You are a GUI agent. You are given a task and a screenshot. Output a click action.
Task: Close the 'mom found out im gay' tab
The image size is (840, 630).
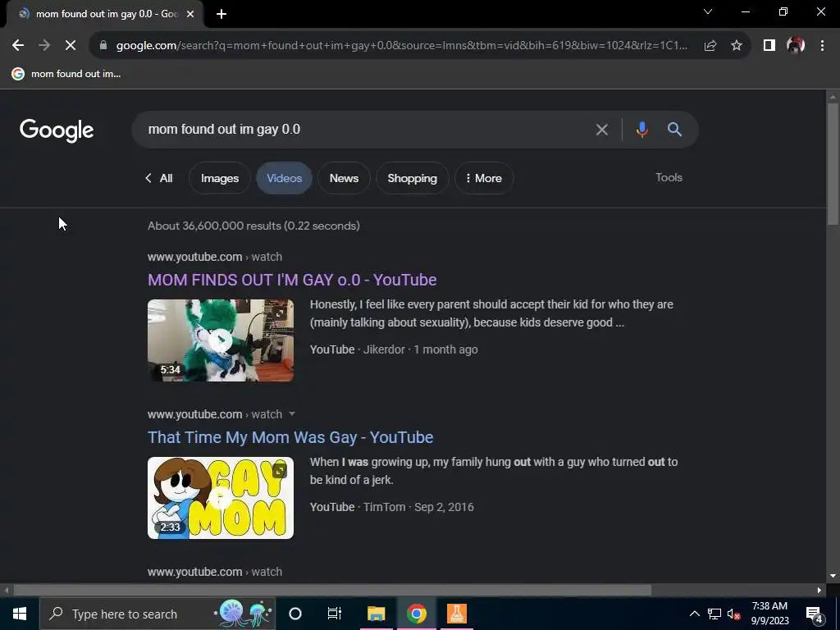click(x=190, y=15)
